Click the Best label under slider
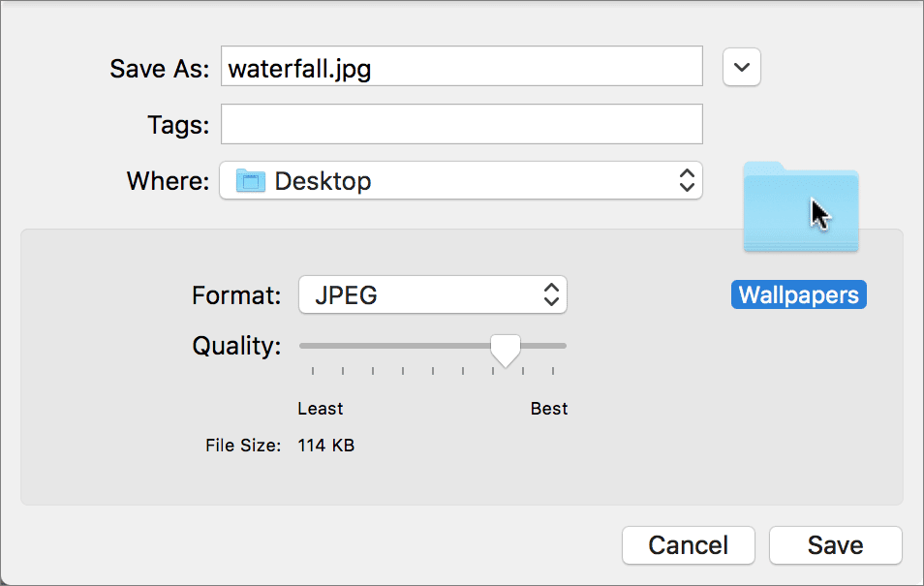 pos(549,409)
